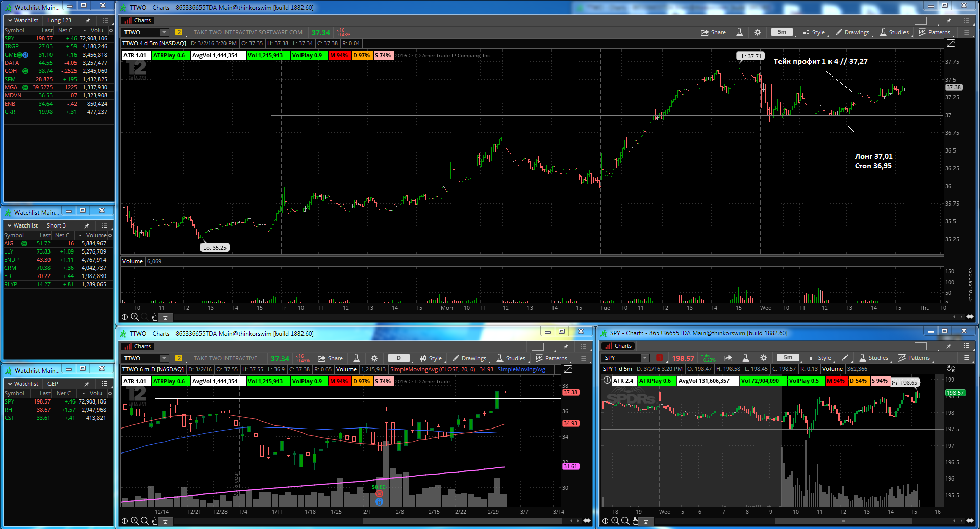Open menu icon of GEP watchlist

[x=105, y=384]
